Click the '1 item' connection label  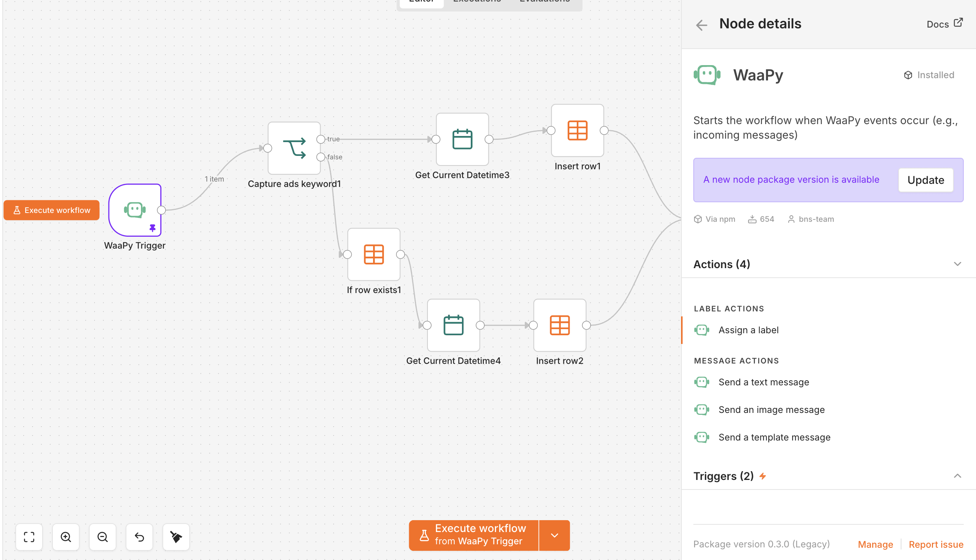tap(214, 179)
